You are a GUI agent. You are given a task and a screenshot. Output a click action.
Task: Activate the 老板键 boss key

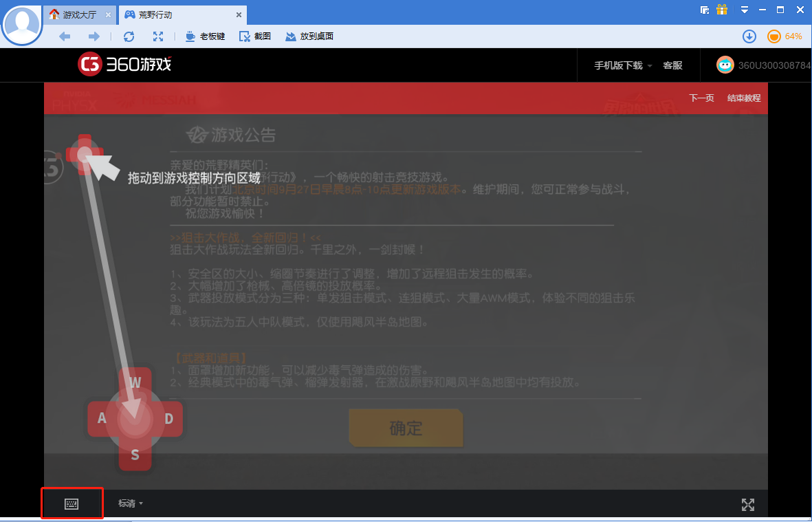206,36
